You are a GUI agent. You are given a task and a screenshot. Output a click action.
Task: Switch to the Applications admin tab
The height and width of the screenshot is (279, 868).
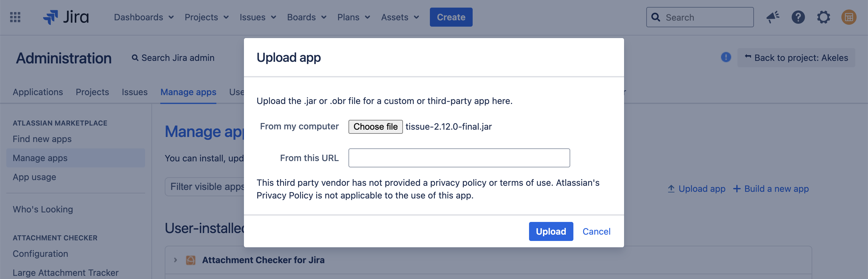click(38, 92)
